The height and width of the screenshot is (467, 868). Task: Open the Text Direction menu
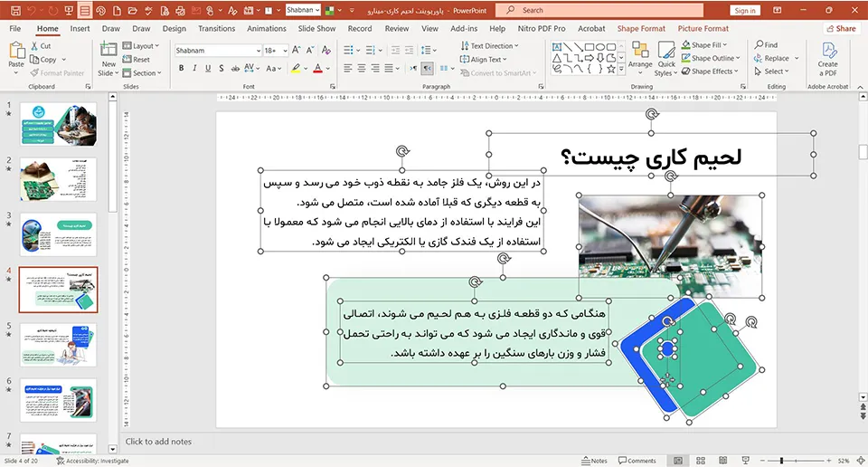[490, 46]
